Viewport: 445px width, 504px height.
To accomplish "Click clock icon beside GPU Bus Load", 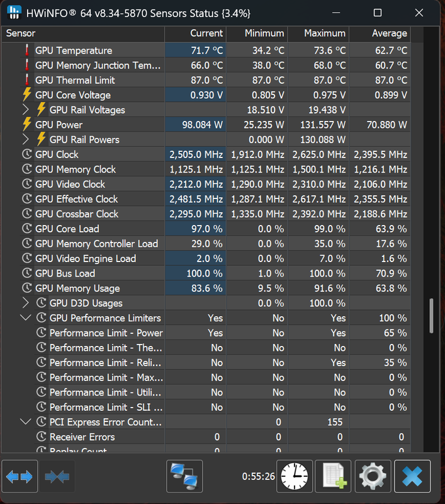I will coord(27,273).
